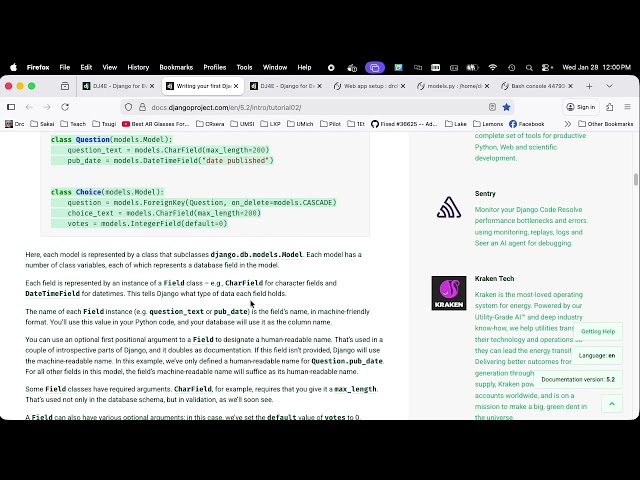
Task: Click the Getting Help button
Action: point(598,331)
